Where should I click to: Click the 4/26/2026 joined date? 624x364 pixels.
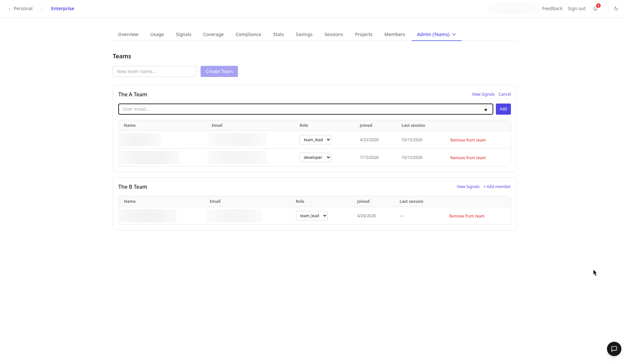(x=366, y=216)
